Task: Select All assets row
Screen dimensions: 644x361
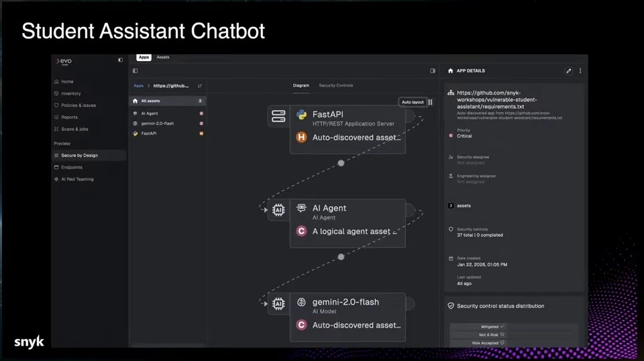Action: tap(168, 101)
